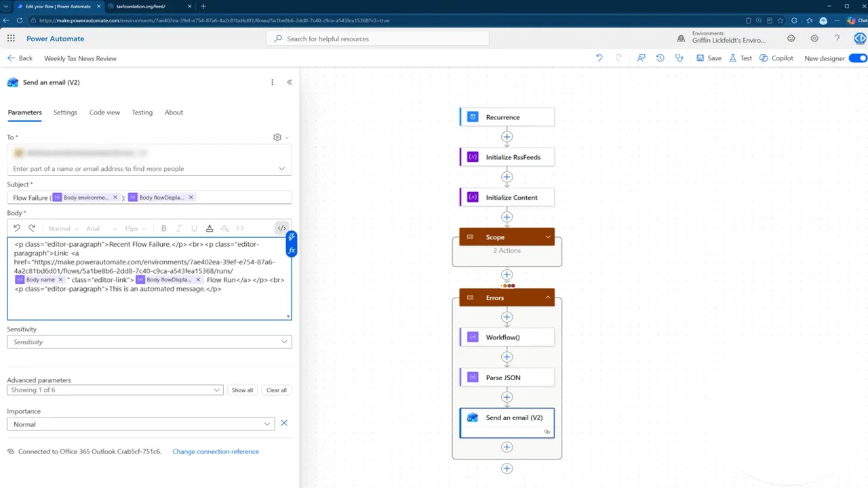
Task: Switch to the Testing tab
Action: 142,113
